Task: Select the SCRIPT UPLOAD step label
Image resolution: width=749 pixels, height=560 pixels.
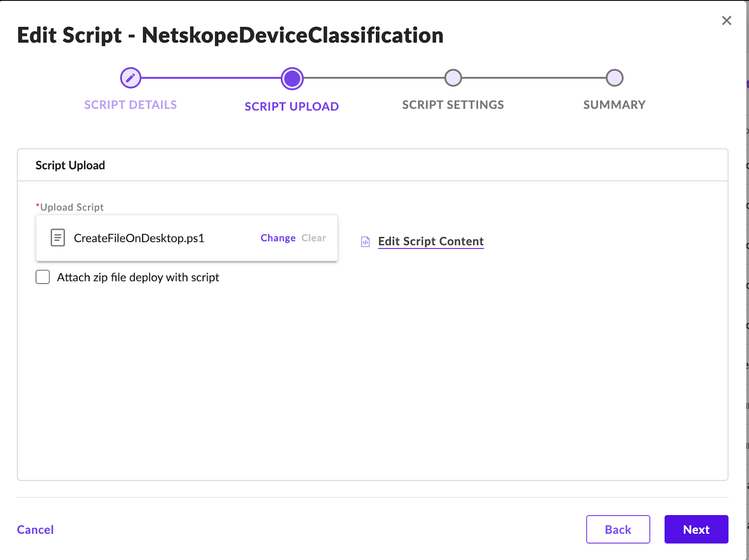Action: [292, 107]
